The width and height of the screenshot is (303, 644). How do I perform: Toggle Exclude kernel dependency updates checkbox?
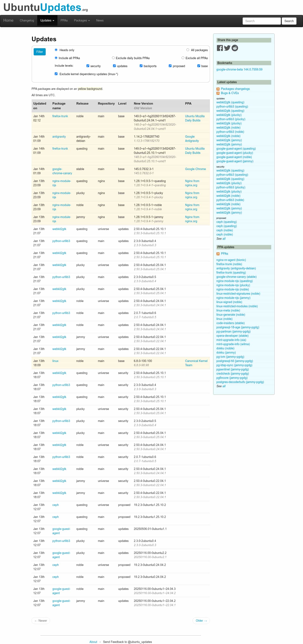click(x=56, y=74)
